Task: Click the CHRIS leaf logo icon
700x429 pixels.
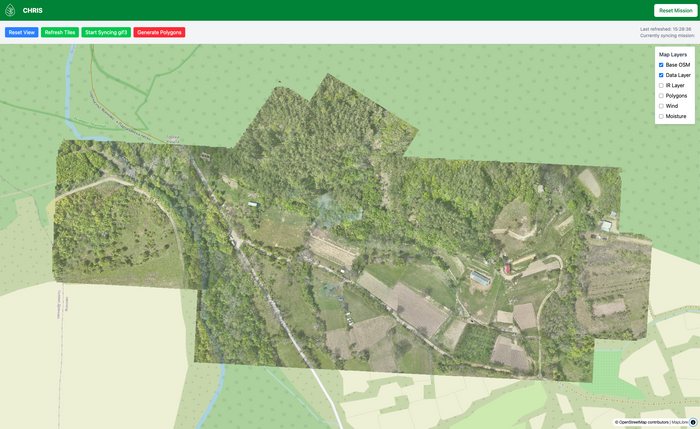Action: (x=10, y=10)
